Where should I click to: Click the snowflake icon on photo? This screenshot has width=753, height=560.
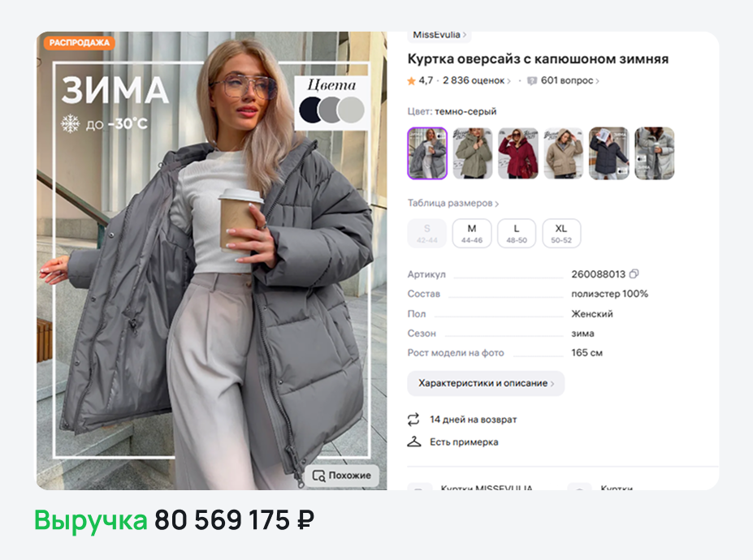point(71,124)
